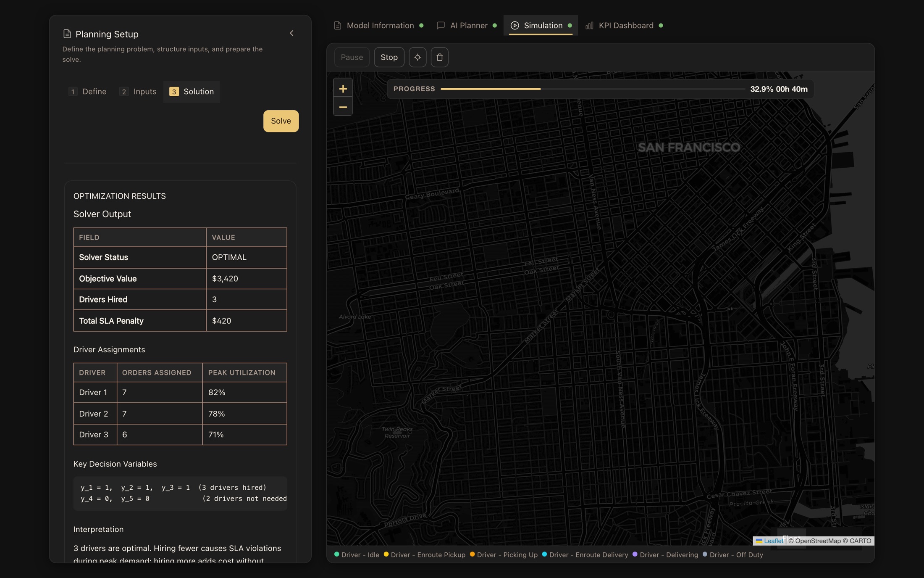Click the Driver - Enroute Delivery legend dot
The height and width of the screenshot is (578, 924).
pyautogui.click(x=544, y=554)
